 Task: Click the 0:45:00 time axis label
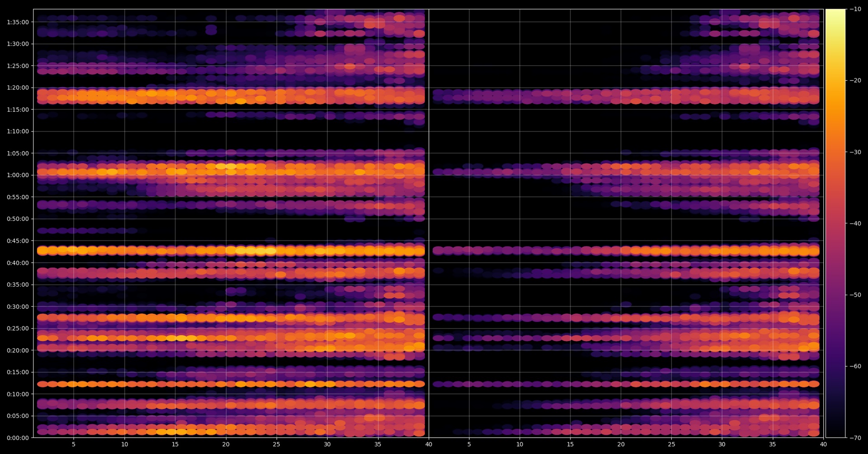click(x=18, y=241)
